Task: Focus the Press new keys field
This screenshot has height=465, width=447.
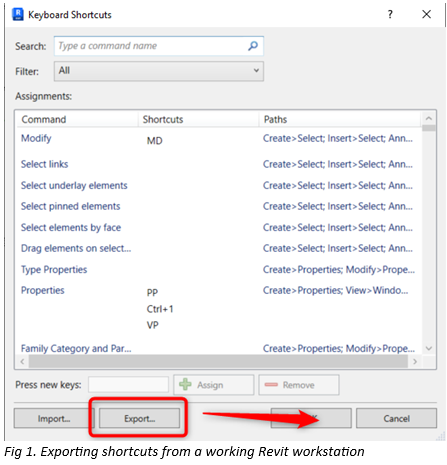Action: click(128, 385)
